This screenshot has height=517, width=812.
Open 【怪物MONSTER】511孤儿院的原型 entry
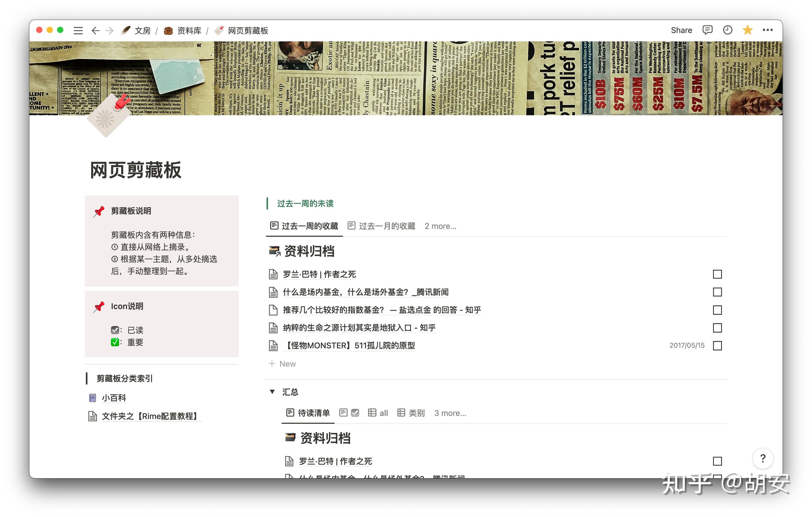click(x=349, y=346)
